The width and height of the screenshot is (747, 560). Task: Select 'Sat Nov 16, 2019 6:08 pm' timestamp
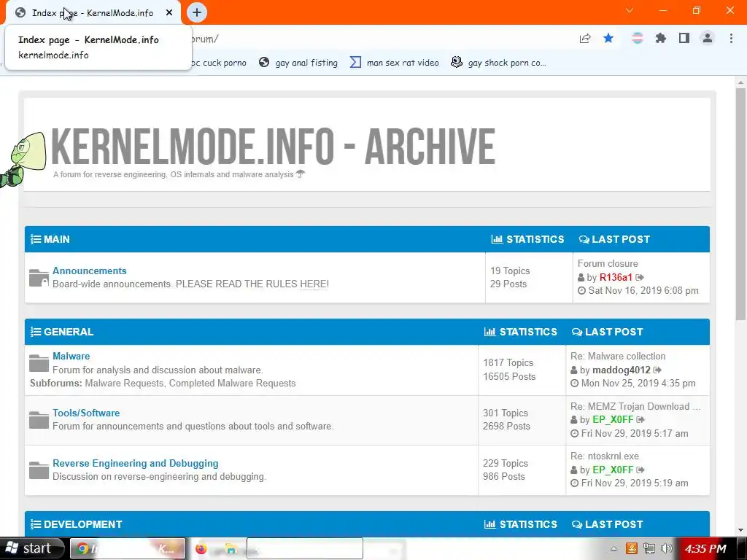point(643,290)
